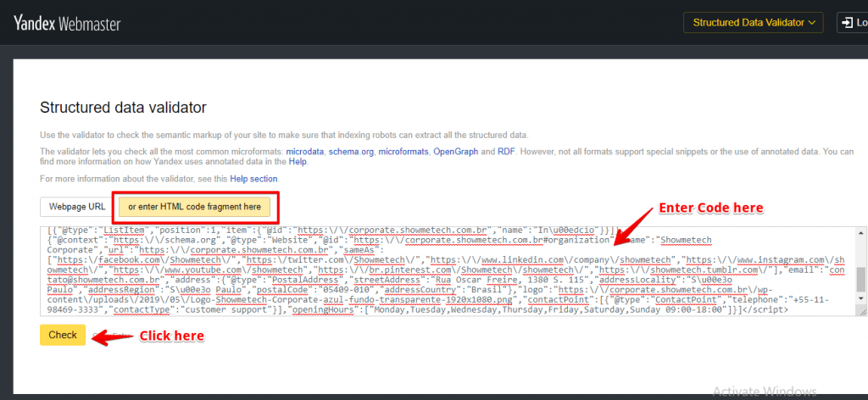This screenshot has width=868, height=400.
Task: Select the enter HTML code fragment tab
Action: [x=194, y=207]
